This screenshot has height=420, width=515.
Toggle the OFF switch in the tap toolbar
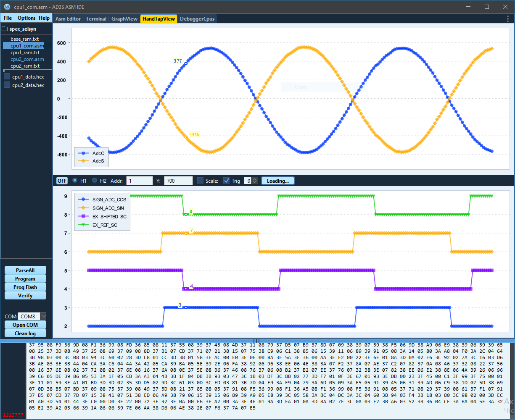coord(62,181)
